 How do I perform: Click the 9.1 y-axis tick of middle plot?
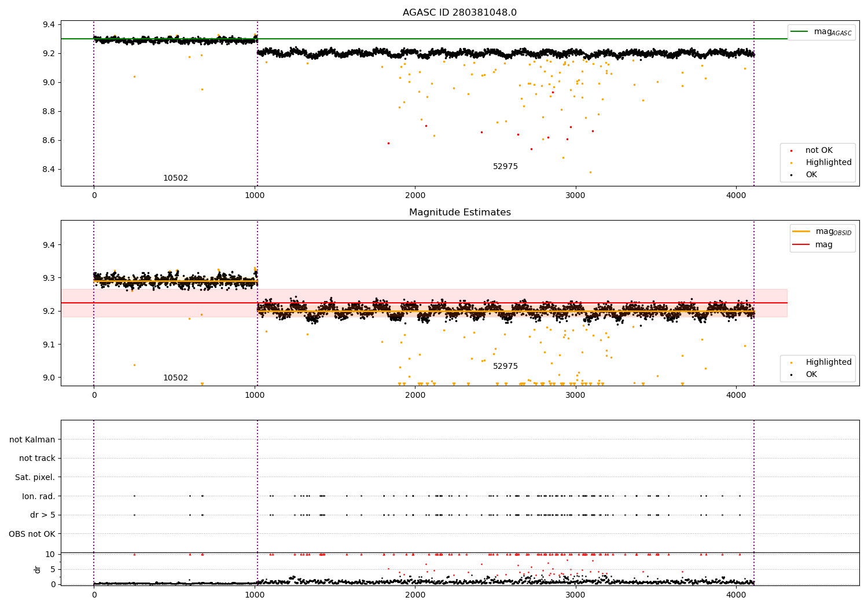49,345
